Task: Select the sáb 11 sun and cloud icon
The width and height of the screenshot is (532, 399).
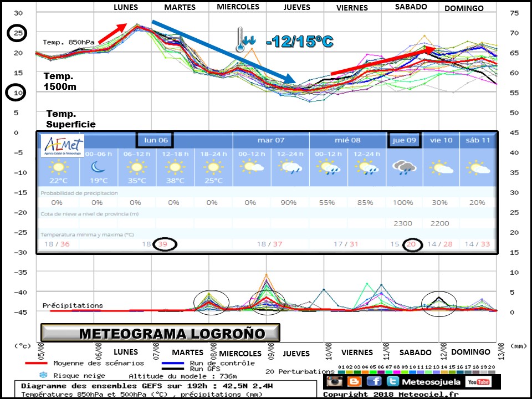Action: click(478, 167)
